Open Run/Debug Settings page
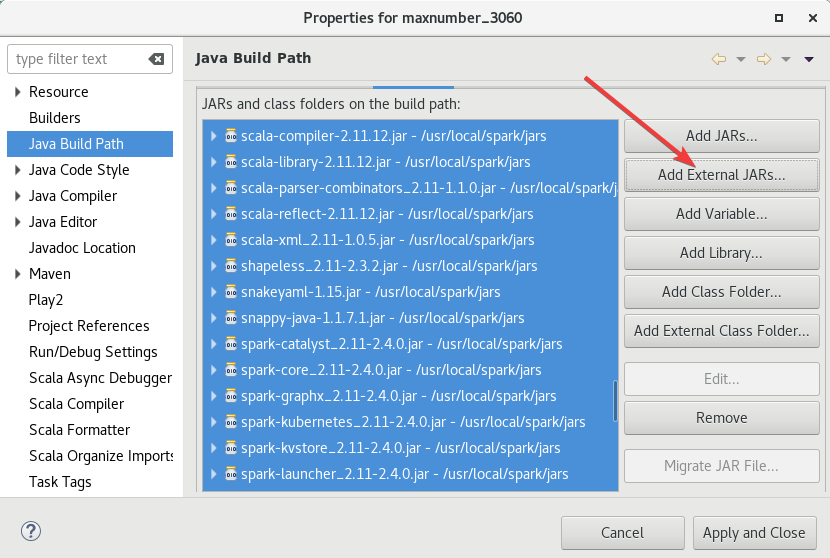Image resolution: width=830 pixels, height=558 pixels. point(93,352)
